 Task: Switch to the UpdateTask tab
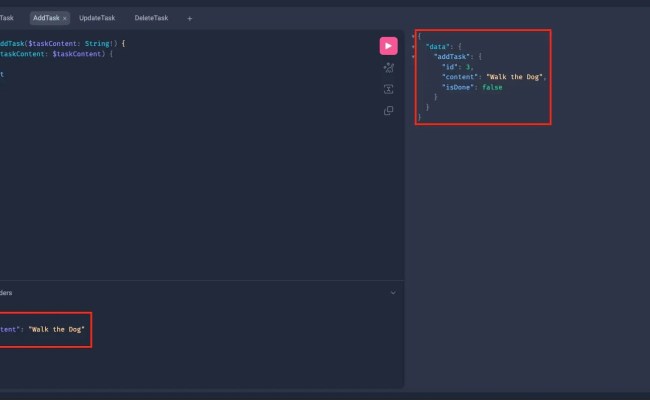coord(97,18)
